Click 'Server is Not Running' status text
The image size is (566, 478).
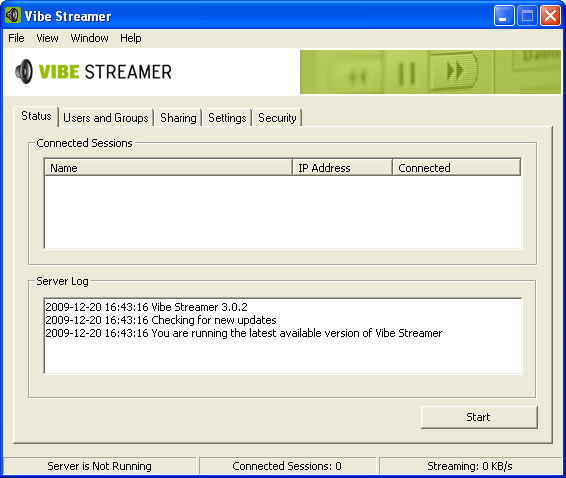100,466
